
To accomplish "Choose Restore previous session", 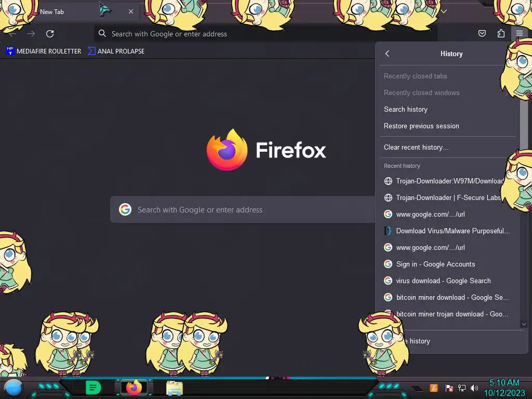I will click(447, 126).
